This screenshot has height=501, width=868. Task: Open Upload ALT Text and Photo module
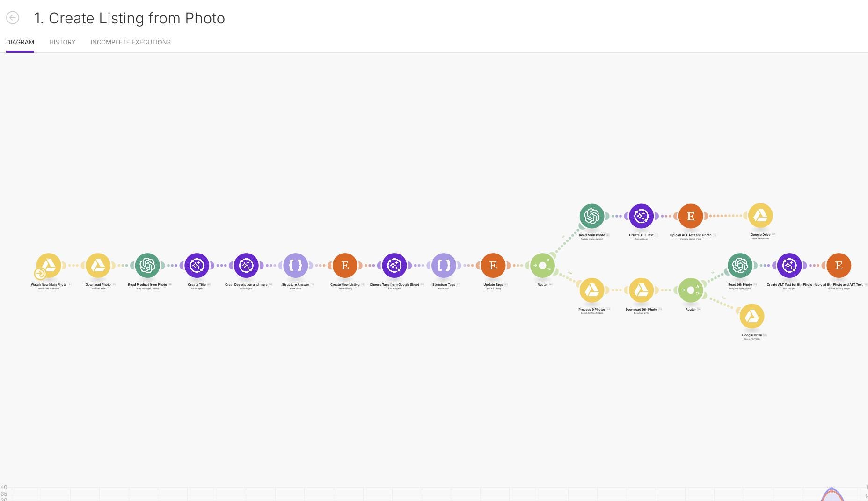coord(691,216)
